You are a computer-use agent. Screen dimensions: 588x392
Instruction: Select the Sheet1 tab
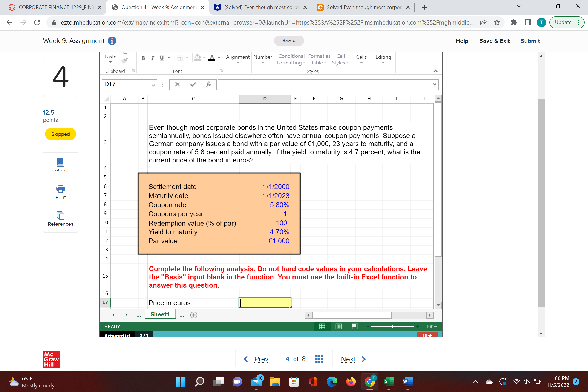pos(160,314)
